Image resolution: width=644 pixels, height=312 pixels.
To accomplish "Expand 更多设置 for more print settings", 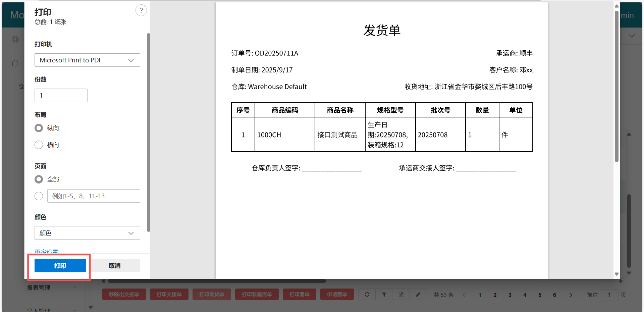I will coord(46,251).
